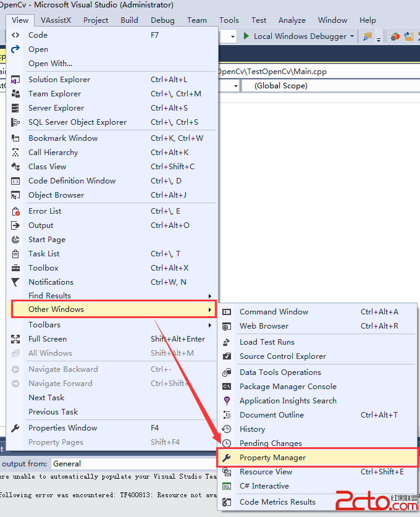
Task: Click the Task List clipboard icon
Action: (x=15, y=253)
